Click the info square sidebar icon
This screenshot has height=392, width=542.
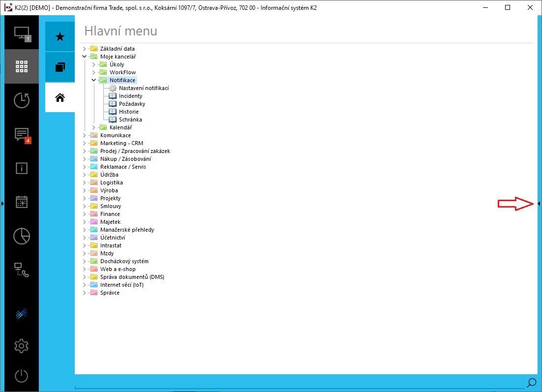22,168
